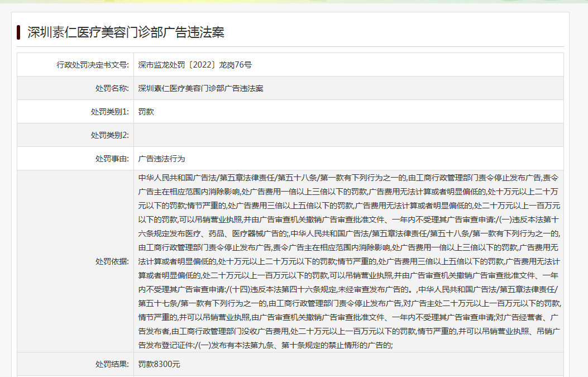The image size is (588, 377).
Task: Click the 处罚结果 label
Action: point(112,364)
